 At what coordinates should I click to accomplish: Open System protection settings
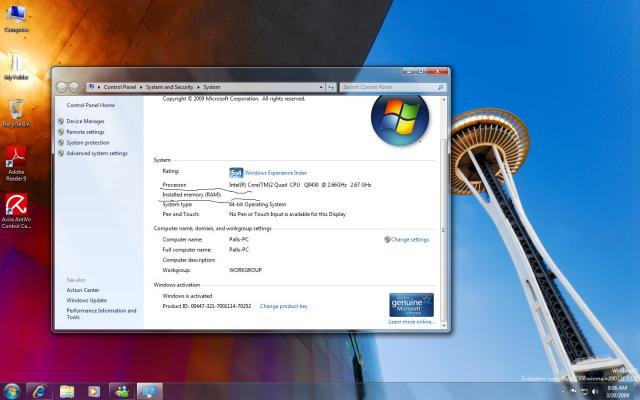(88, 142)
